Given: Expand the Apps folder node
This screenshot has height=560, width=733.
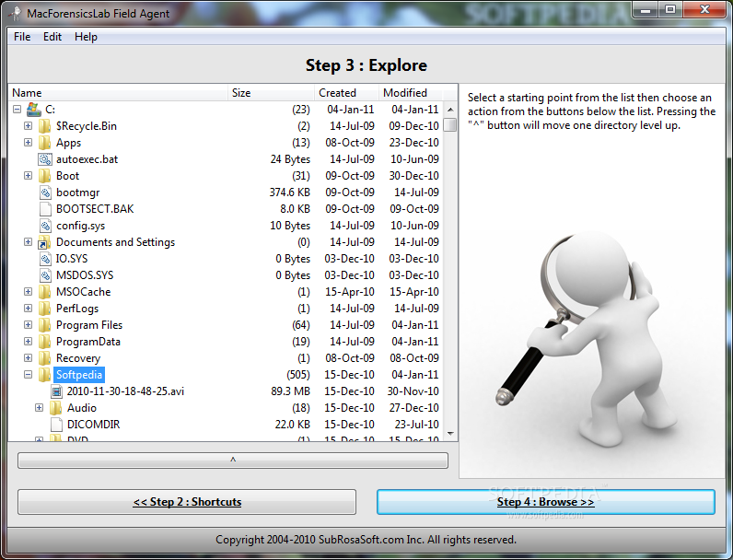Looking at the screenshot, I should point(28,142).
